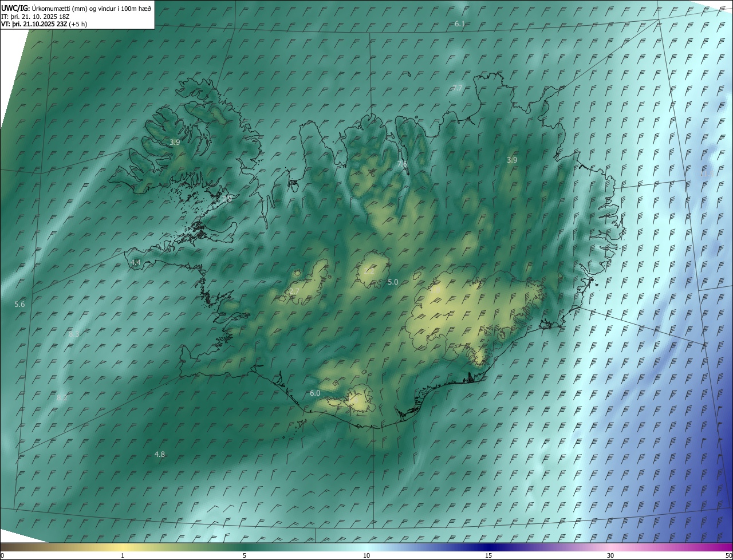Image resolution: width=733 pixels, height=560 pixels.
Task: Select the 50 tick label on the color scale
Action: click(728, 556)
